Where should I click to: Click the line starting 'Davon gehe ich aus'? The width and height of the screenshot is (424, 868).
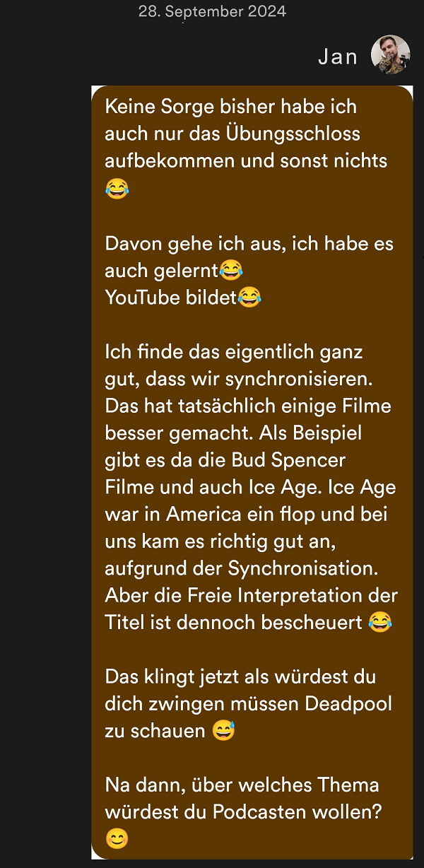(x=249, y=243)
